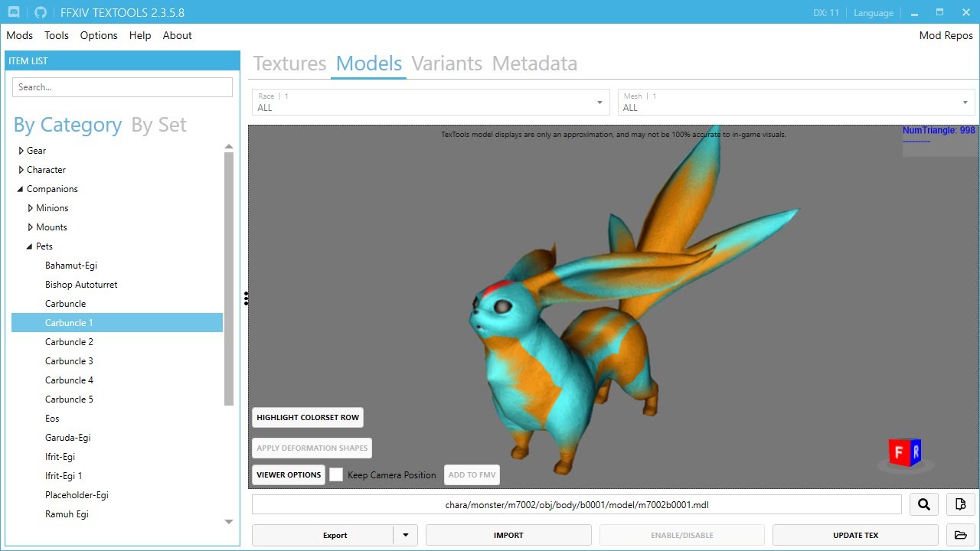Open the Language selector in title bar

tap(874, 13)
